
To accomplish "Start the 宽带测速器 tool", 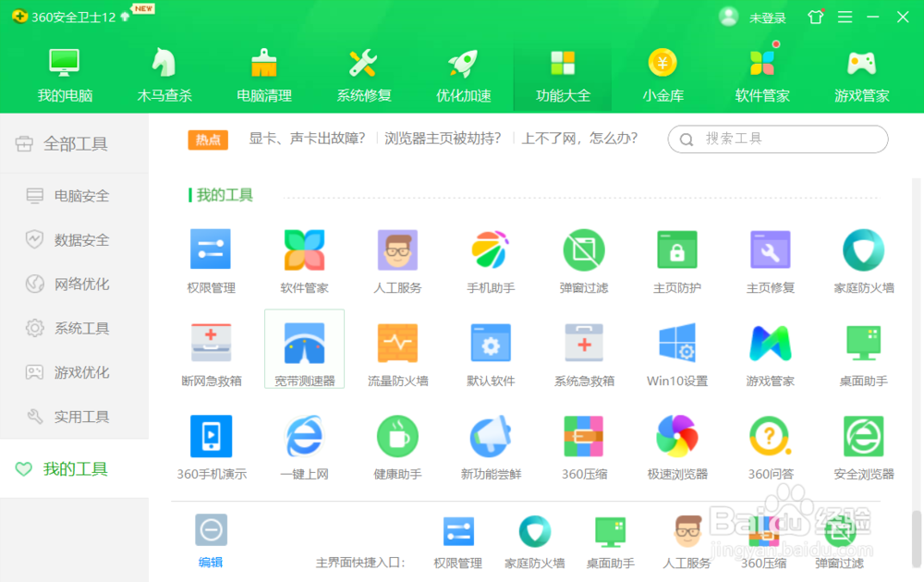I will click(x=304, y=348).
